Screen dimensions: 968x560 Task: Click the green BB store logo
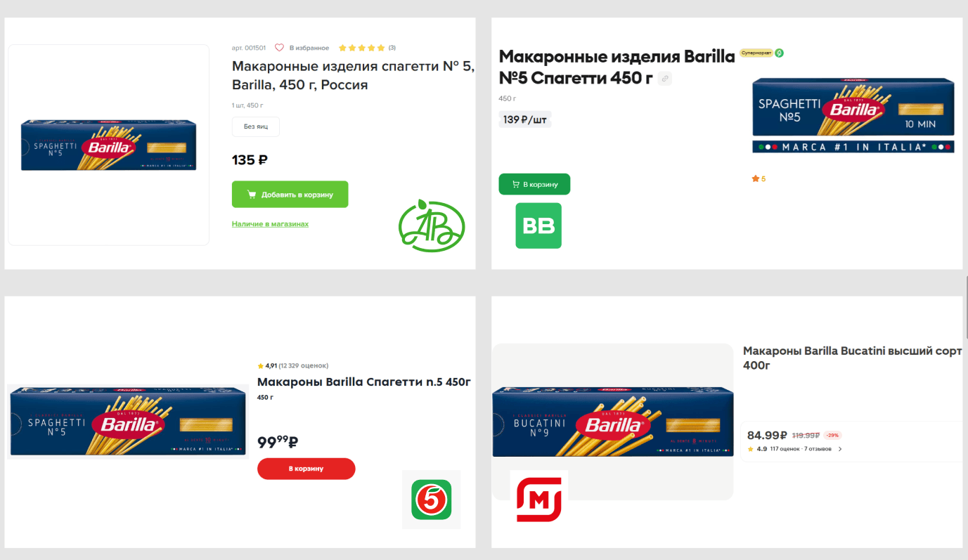click(538, 226)
